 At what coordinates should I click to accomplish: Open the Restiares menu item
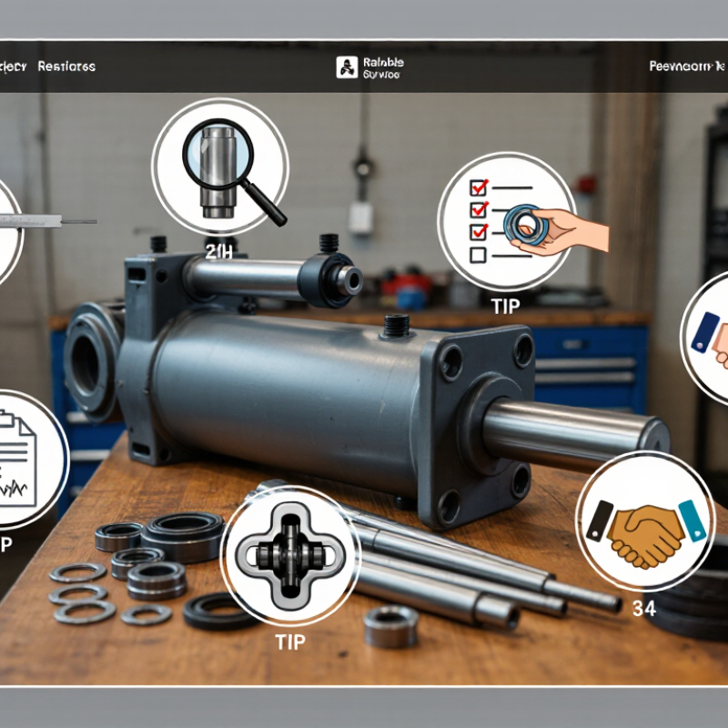click(66, 66)
